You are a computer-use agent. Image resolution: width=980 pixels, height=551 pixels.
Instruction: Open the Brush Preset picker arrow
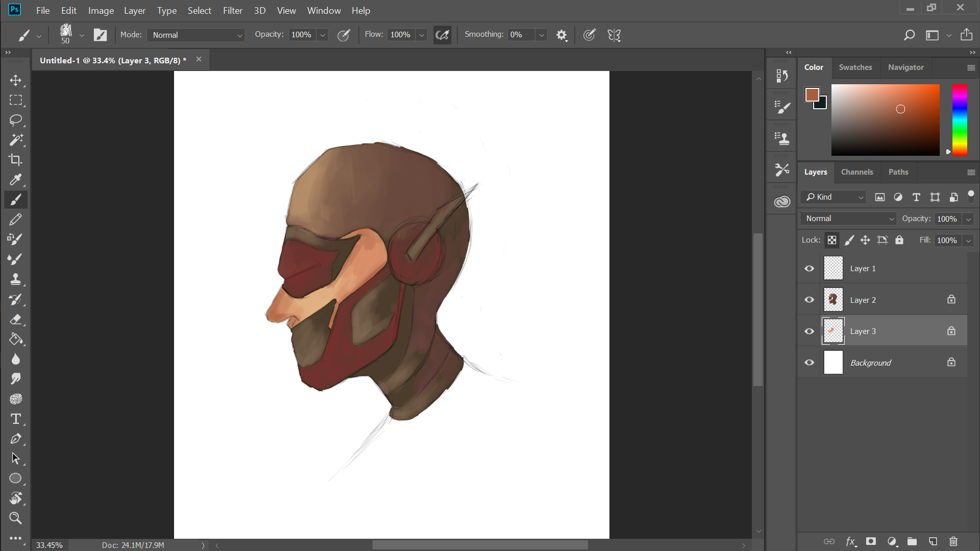coord(82,35)
